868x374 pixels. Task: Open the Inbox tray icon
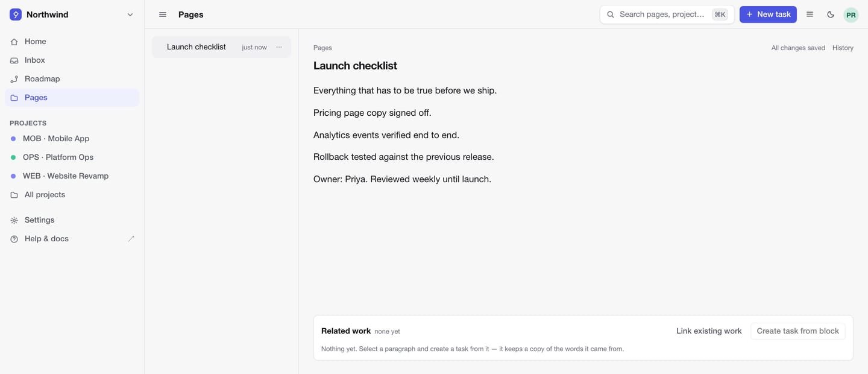point(14,60)
